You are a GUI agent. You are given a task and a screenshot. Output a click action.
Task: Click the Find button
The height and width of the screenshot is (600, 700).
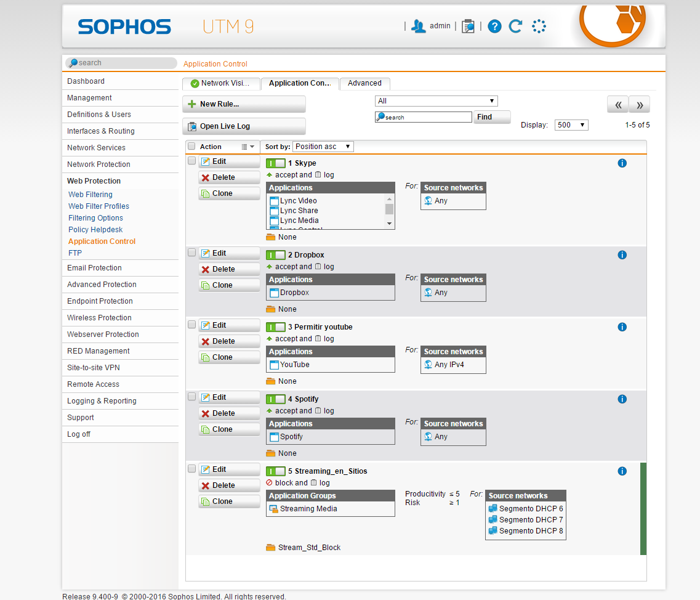click(491, 117)
